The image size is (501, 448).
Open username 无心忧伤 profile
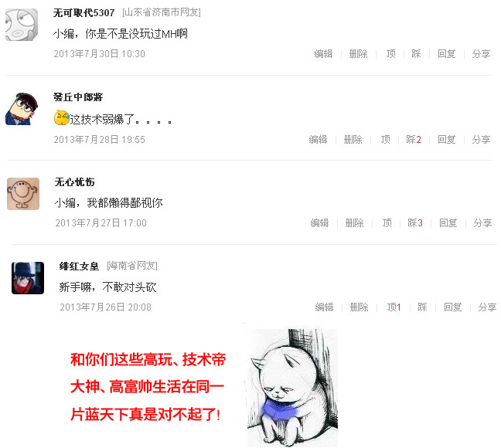click(74, 182)
